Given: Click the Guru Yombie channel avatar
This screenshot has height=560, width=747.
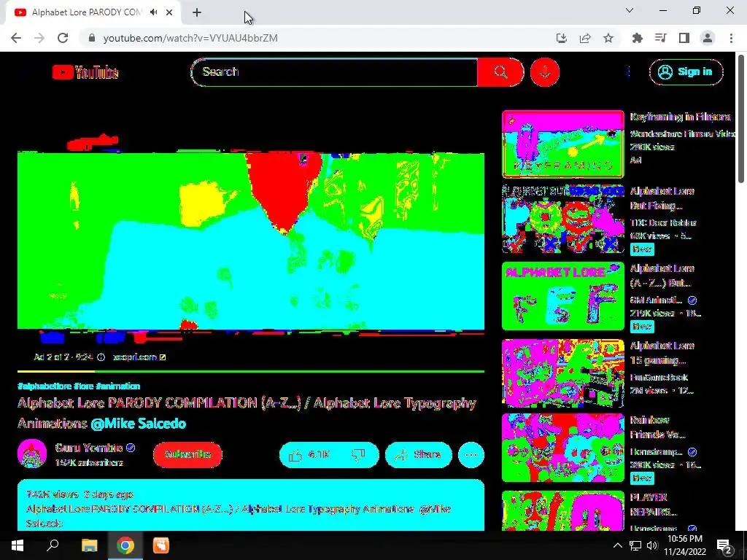Looking at the screenshot, I should pyautogui.click(x=32, y=454).
